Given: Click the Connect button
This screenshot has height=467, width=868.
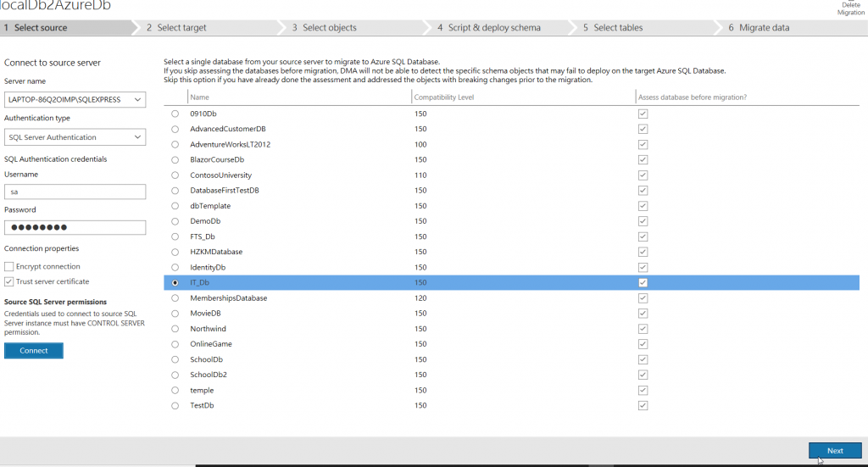Looking at the screenshot, I should point(34,351).
